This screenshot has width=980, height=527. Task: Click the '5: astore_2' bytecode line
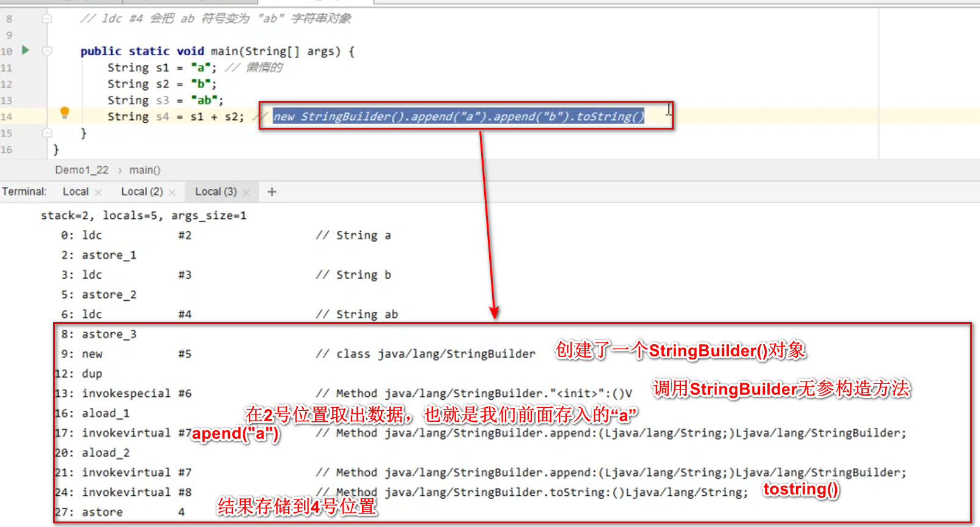tap(98, 295)
